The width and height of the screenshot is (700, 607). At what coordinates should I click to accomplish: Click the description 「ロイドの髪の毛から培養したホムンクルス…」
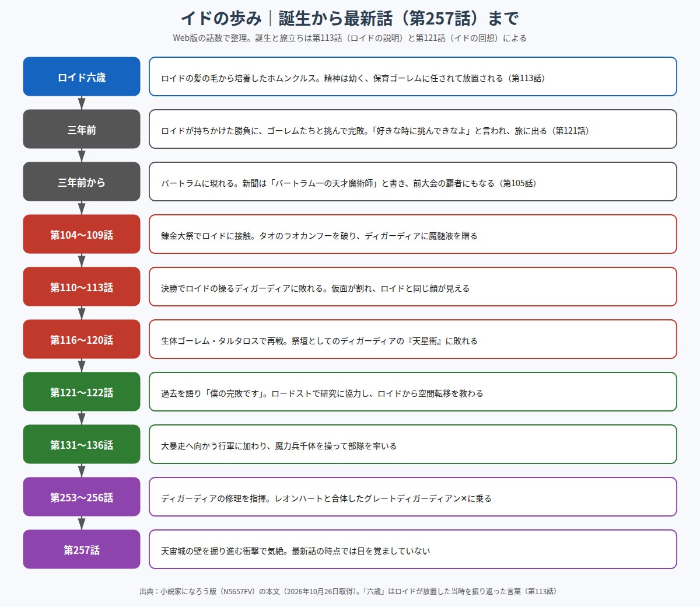coord(413,76)
